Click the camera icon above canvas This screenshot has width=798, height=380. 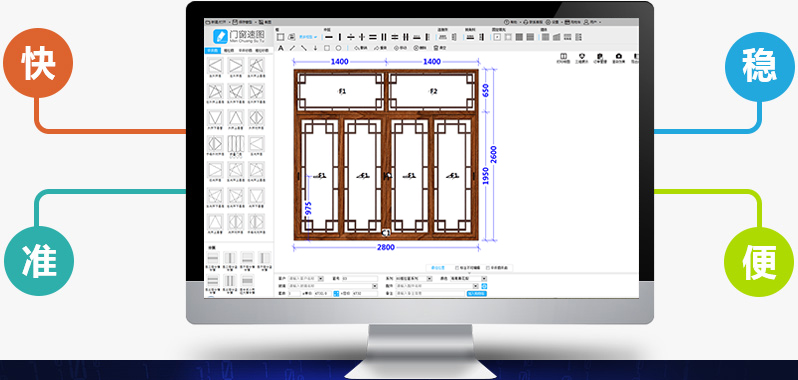coord(618,56)
